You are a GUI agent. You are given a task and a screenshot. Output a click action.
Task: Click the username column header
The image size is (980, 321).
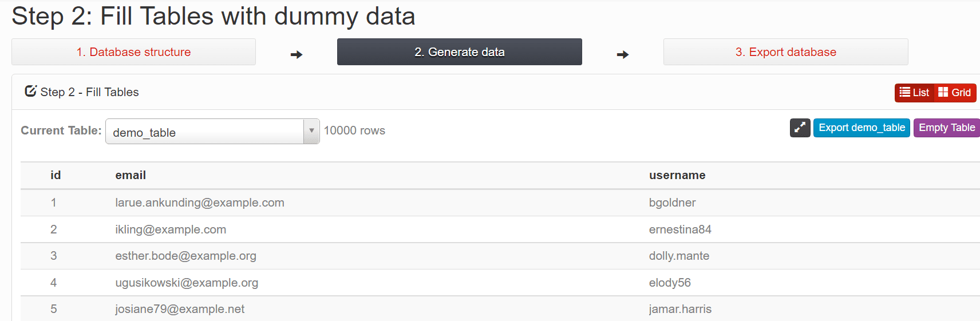click(x=677, y=175)
